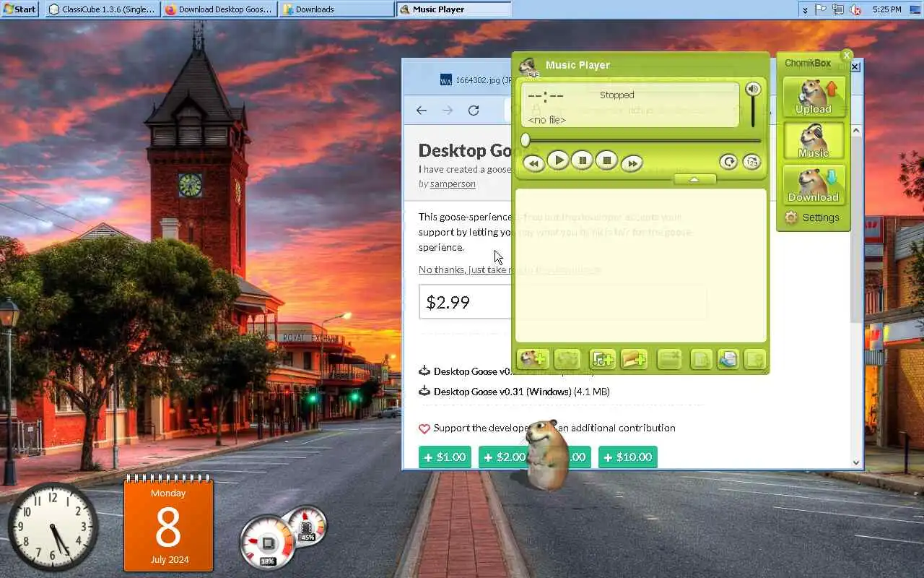Open the ChomikBox Music section
This screenshot has height=578, width=924.
click(x=814, y=141)
